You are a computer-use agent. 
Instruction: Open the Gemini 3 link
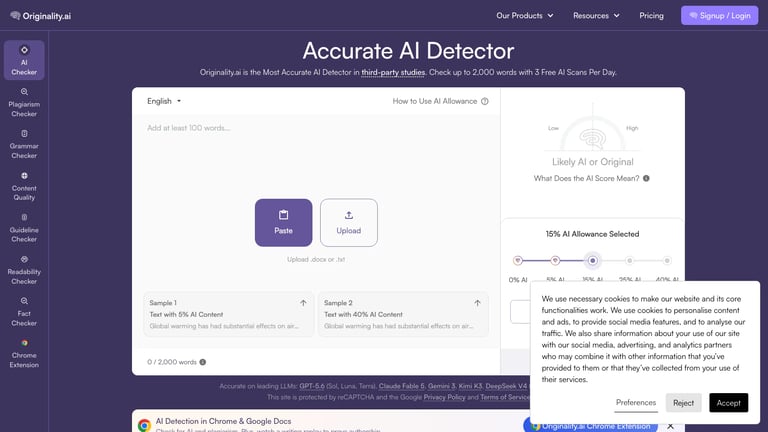coord(442,386)
